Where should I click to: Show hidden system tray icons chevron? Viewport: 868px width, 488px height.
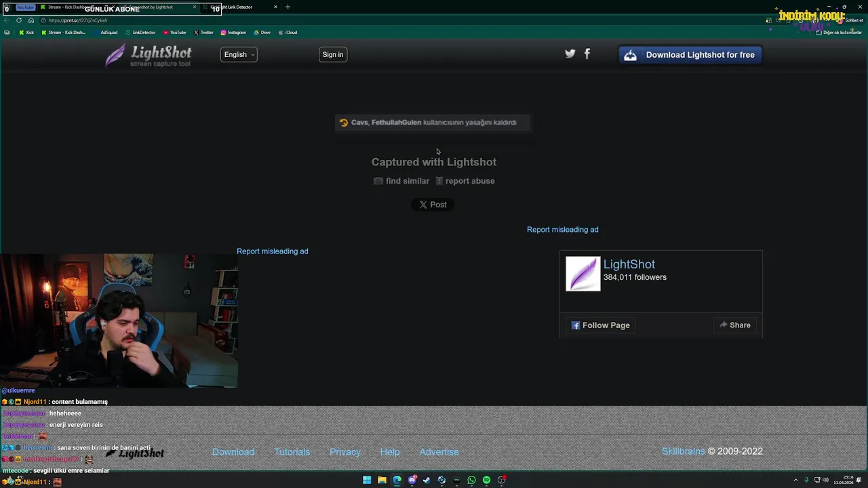click(x=795, y=480)
